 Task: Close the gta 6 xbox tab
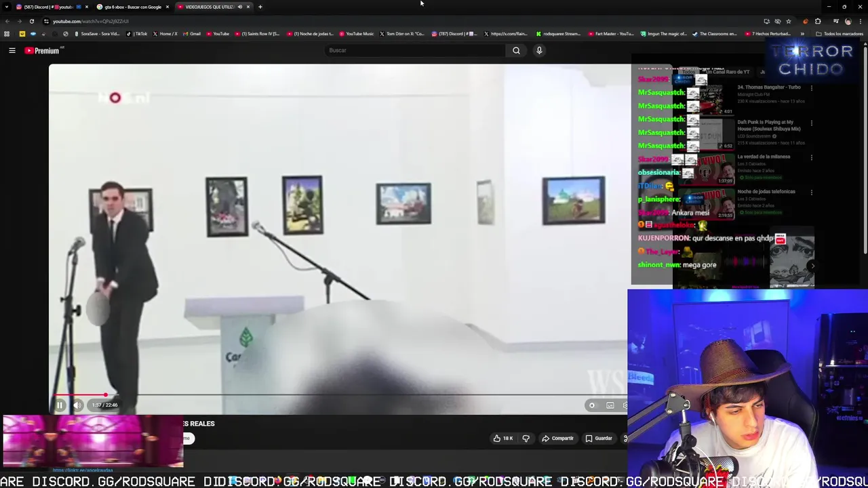[167, 7]
